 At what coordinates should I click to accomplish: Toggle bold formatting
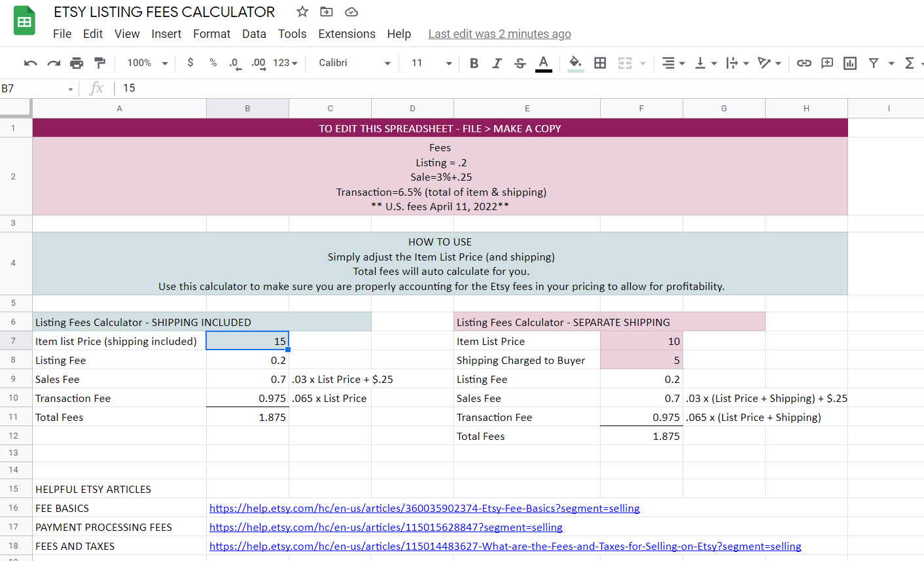474,63
